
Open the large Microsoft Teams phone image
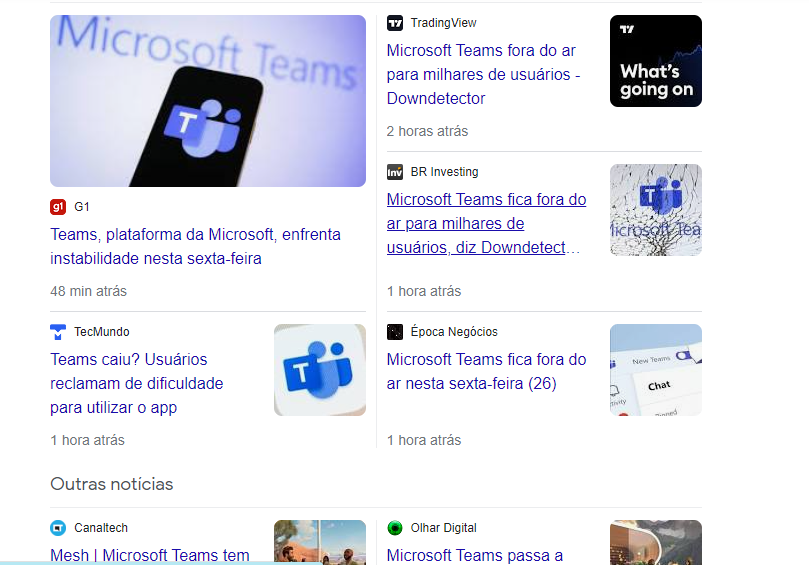pyautogui.click(x=208, y=101)
